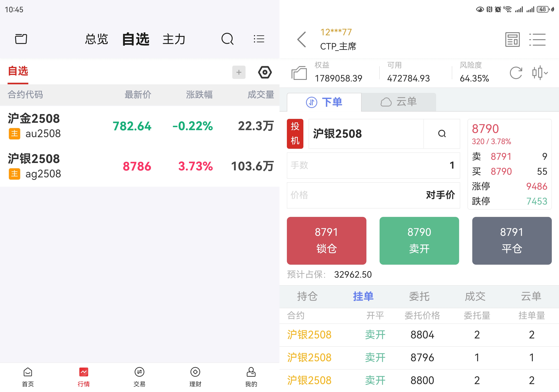Open the report icon at the top right
559x392 pixels.
[512, 40]
